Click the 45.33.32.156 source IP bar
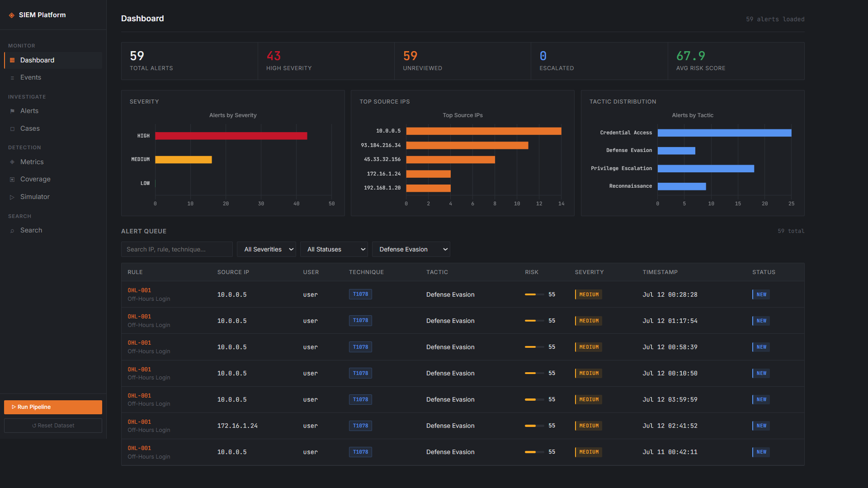Image resolution: width=868 pixels, height=488 pixels. [x=450, y=160]
